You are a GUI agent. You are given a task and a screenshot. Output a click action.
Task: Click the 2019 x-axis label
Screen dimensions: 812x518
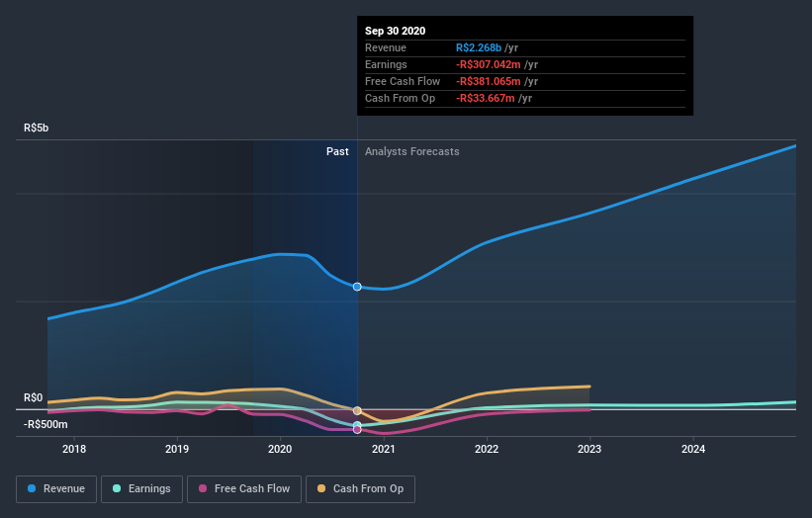(177, 449)
